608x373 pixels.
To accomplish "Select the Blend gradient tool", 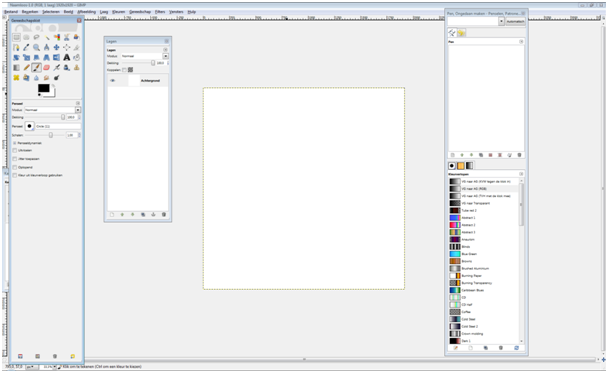I will [x=16, y=67].
